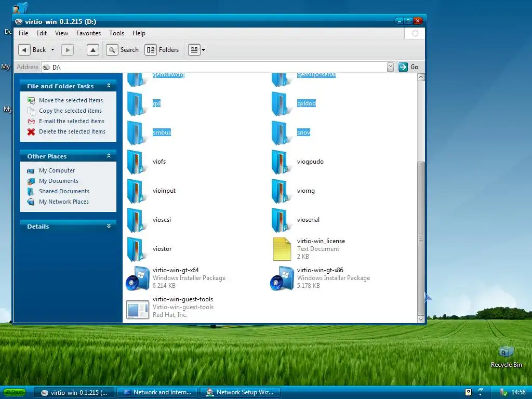This screenshot has height=399, width=532.
Task: Click E-mail the selected items
Action: 72,121
